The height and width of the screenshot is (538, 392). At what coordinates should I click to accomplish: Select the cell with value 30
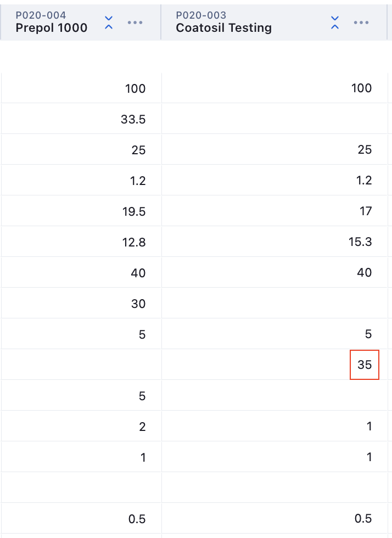coord(138,304)
